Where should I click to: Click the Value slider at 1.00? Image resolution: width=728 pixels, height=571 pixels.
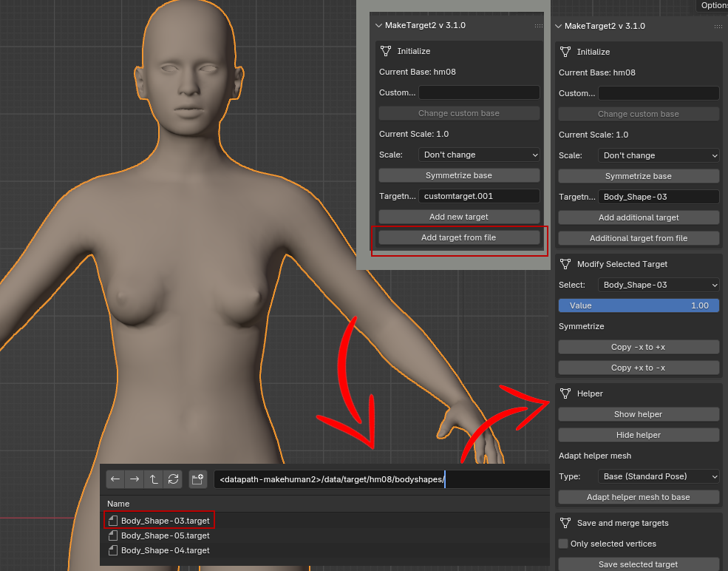639,305
